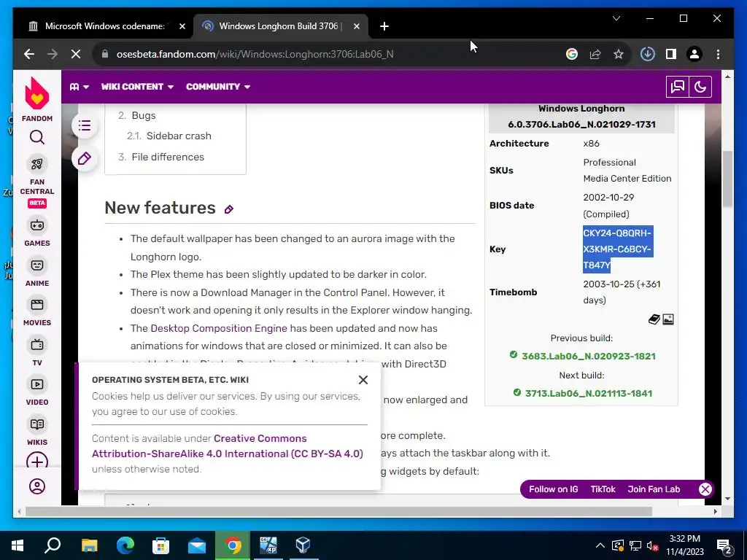
Task: Open the notification center
Action: 724,545
